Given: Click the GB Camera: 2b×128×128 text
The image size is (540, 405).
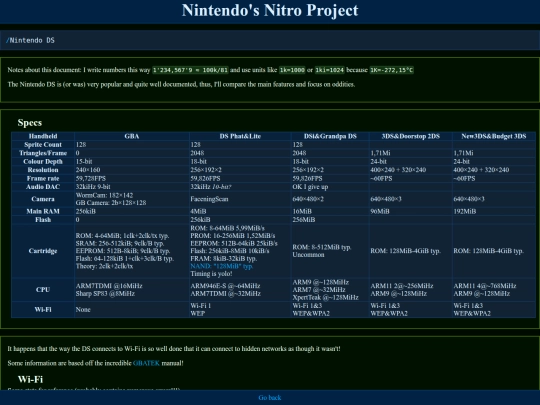Looking at the screenshot, I should pos(111,203).
